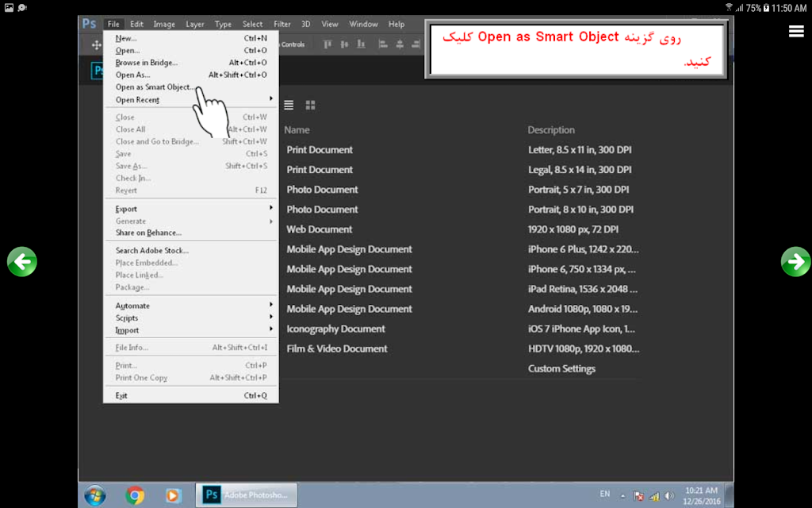Viewport: 812px width, 508px height.
Task: Expand the Automate submenu
Action: 191,306
